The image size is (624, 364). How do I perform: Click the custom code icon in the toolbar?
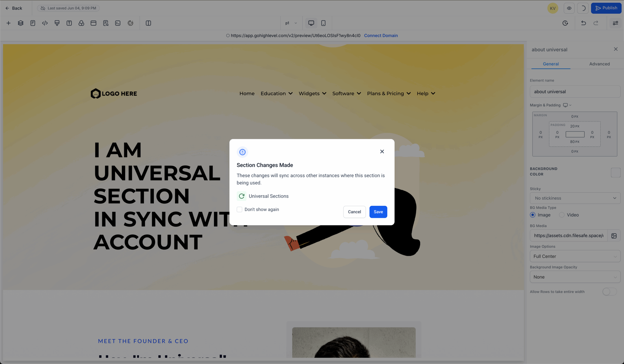(45, 23)
